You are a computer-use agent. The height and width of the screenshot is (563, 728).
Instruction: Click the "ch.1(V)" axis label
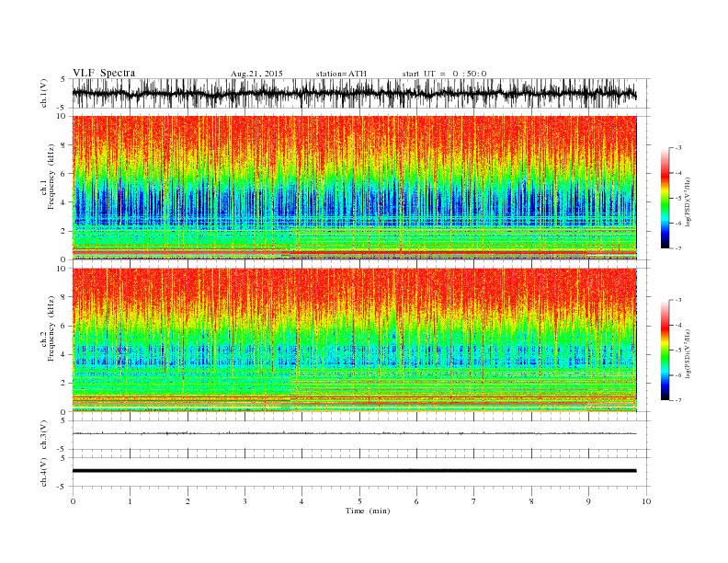pyautogui.click(x=43, y=93)
